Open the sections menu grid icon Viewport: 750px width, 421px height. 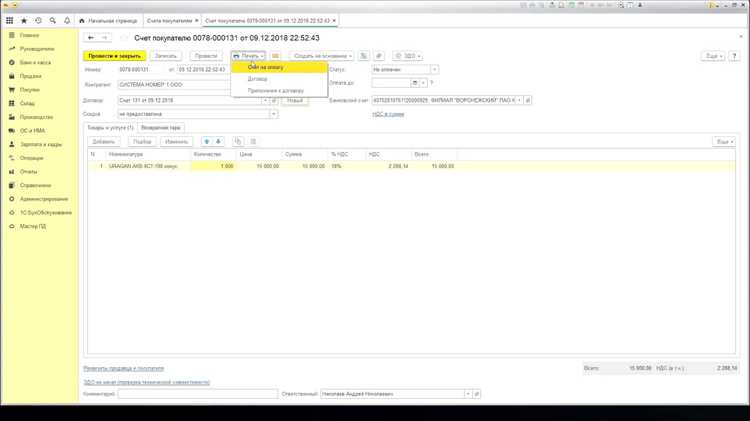(x=10, y=21)
